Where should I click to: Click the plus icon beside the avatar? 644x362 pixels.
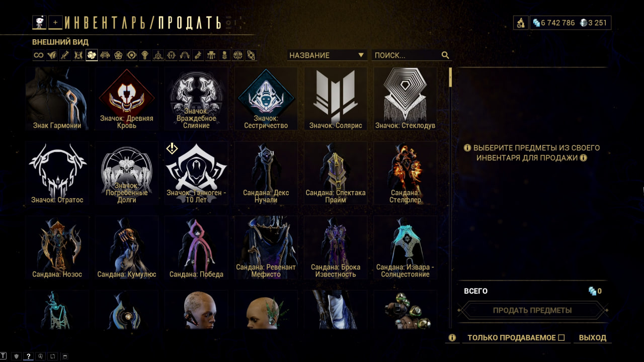55,22
